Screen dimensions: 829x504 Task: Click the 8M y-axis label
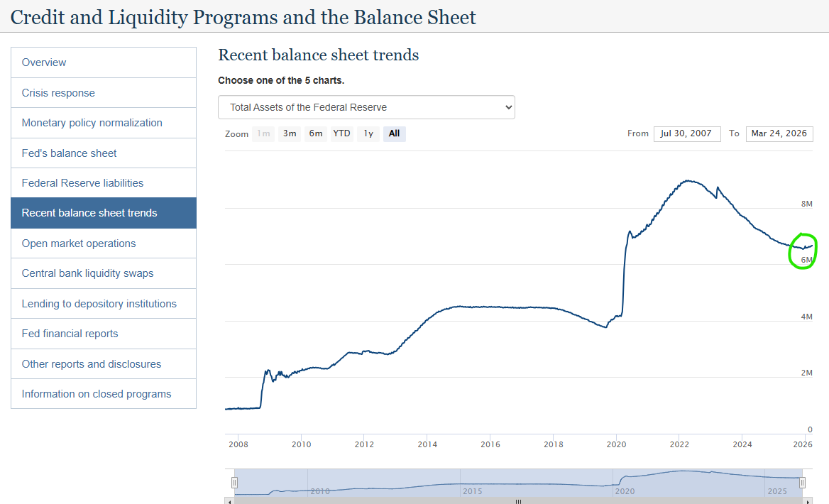click(806, 204)
